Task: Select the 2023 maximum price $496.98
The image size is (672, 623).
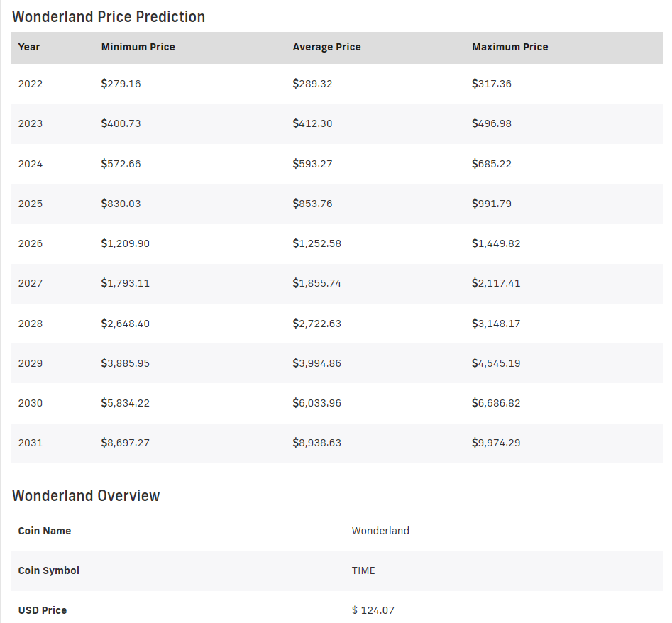Action: [x=491, y=123]
